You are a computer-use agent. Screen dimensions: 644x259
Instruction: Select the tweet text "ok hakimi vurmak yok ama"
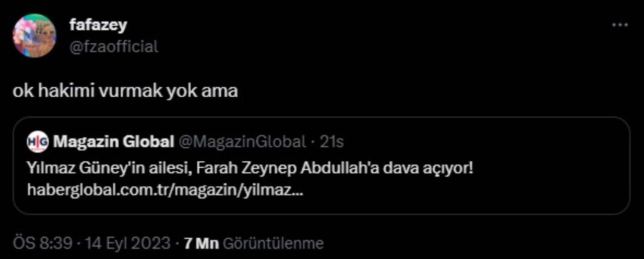point(125,91)
